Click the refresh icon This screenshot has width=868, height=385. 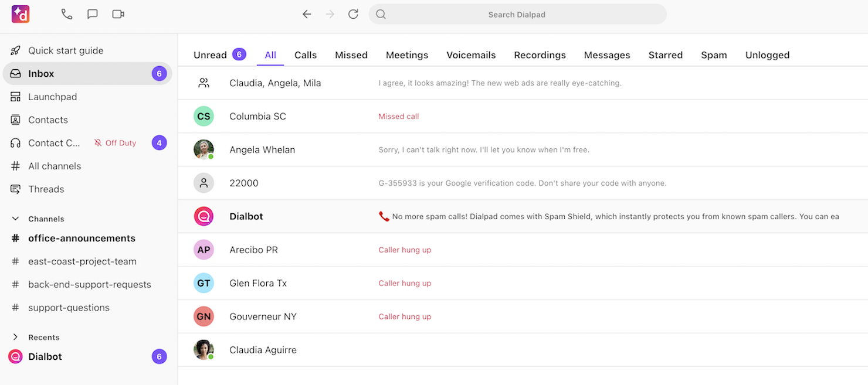point(353,14)
